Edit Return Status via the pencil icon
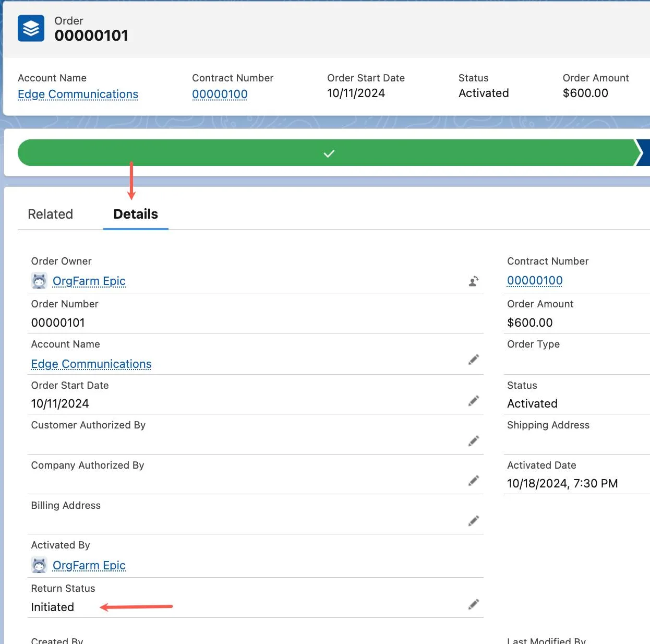This screenshot has width=650, height=644. (474, 604)
